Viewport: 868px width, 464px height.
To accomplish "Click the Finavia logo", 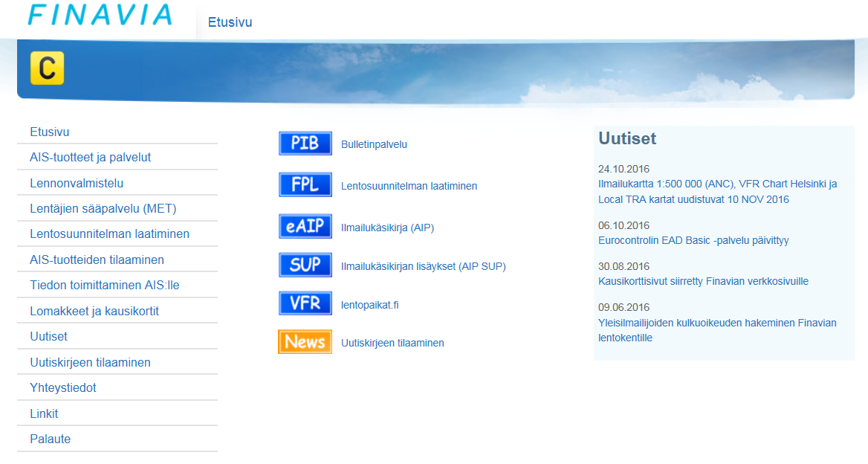I will point(100,15).
